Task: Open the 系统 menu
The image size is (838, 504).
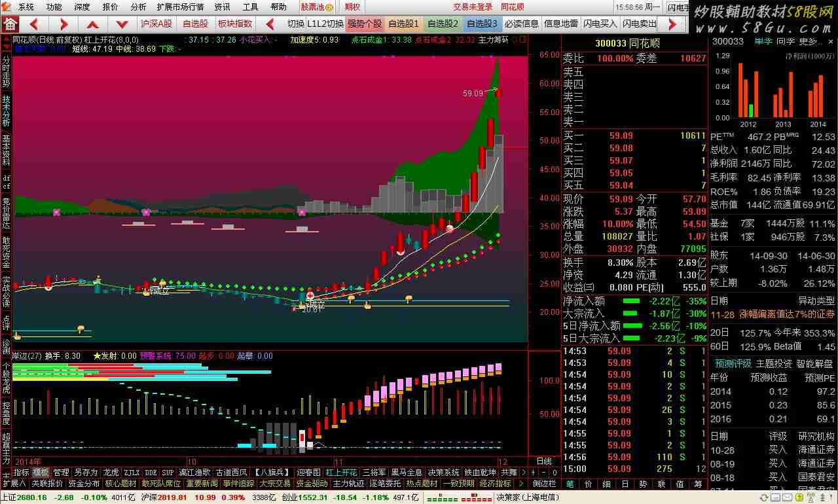Action: [26, 7]
